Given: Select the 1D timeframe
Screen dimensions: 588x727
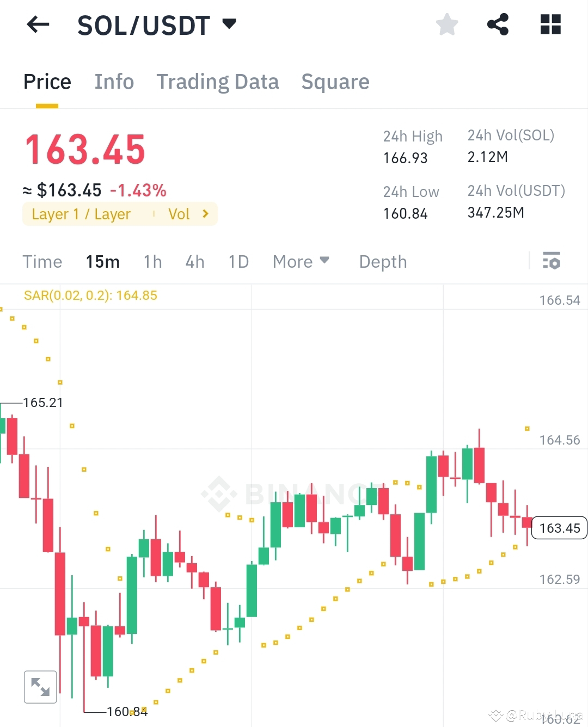Looking at the screenshot, I should coord(238,262).
